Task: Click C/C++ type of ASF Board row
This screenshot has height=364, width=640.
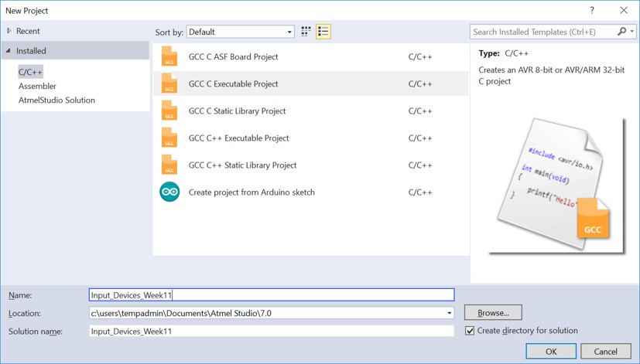Action: 420,56
